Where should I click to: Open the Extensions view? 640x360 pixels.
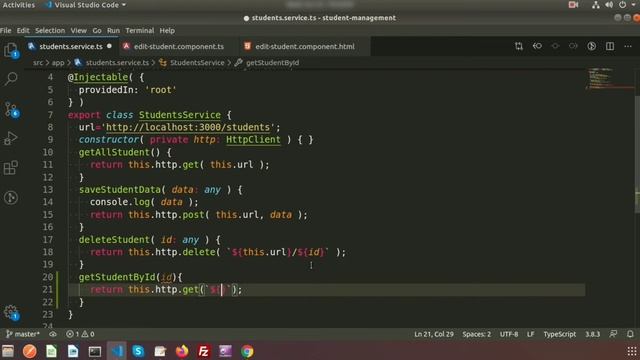11,167
